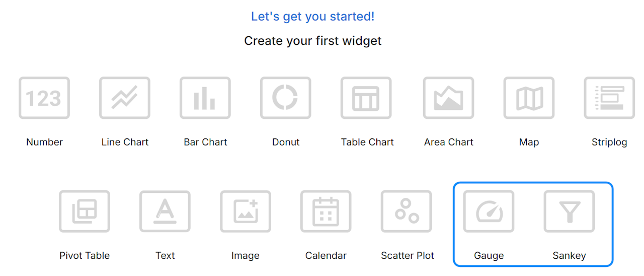644x276 pixels.
Task: Click the Gauge label text
Action: (489, 256)
